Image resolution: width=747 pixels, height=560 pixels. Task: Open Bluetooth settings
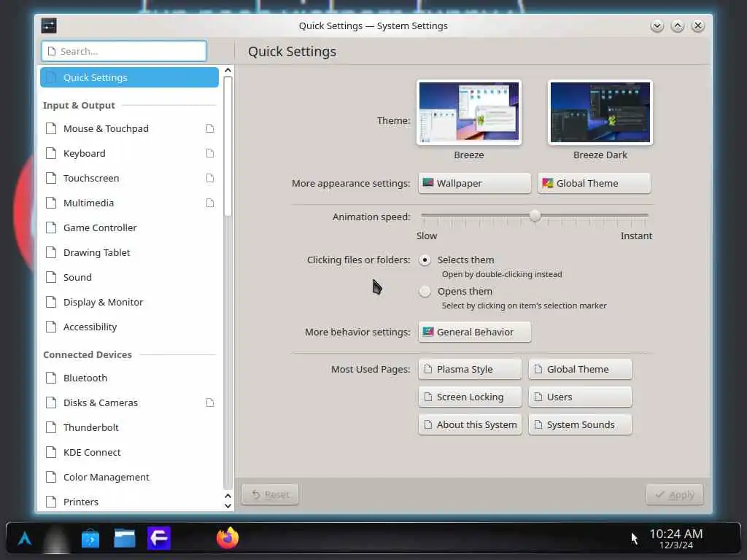pos(129,378)
